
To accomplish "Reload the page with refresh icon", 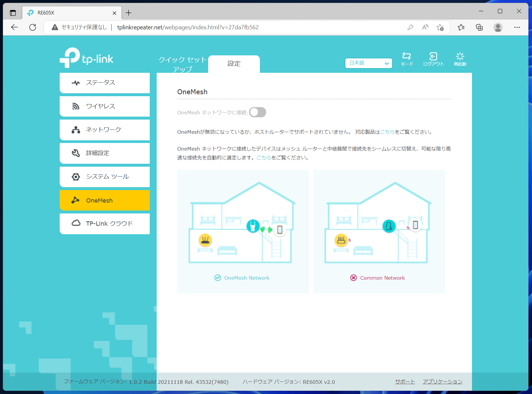I will click(x=33, y=27).
